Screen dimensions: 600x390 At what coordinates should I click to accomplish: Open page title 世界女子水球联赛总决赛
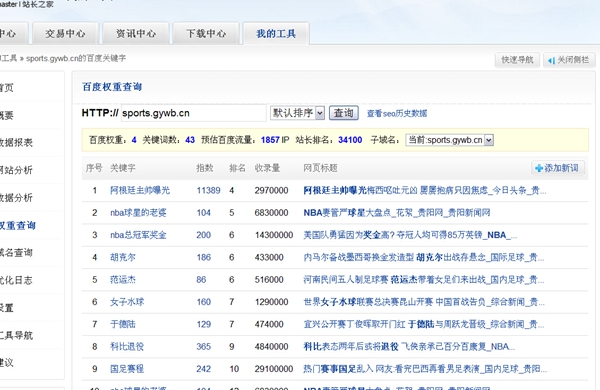click(x=424, y=302)
